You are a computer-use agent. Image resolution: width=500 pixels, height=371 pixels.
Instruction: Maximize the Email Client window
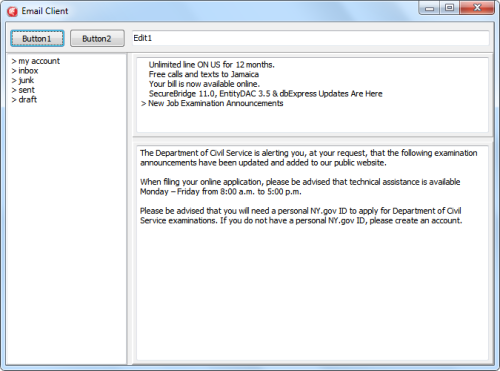pos(449,8)
